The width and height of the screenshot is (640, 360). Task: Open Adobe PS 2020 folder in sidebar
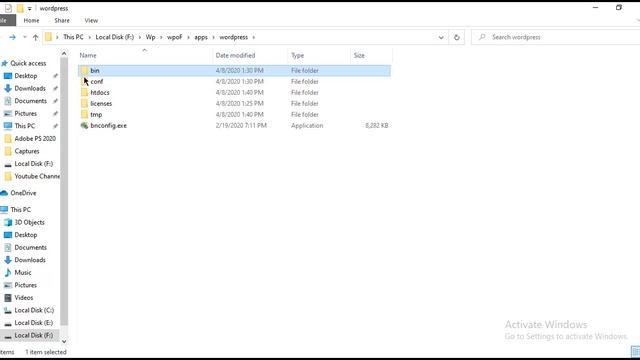pyautogui.click(x=35, y=139)
